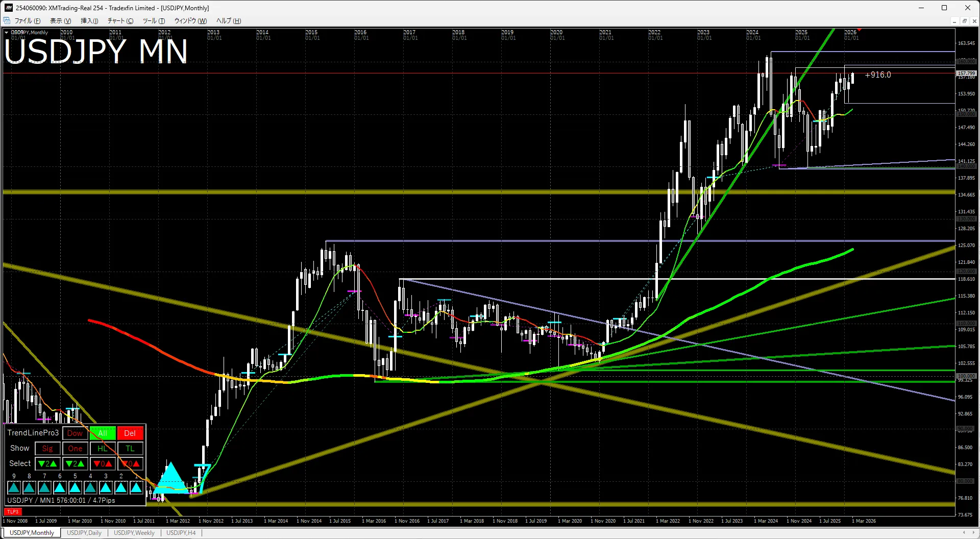Screen dimensions: 980x539
Task: Click the current price label 157.799
Action: click(966, 73)
